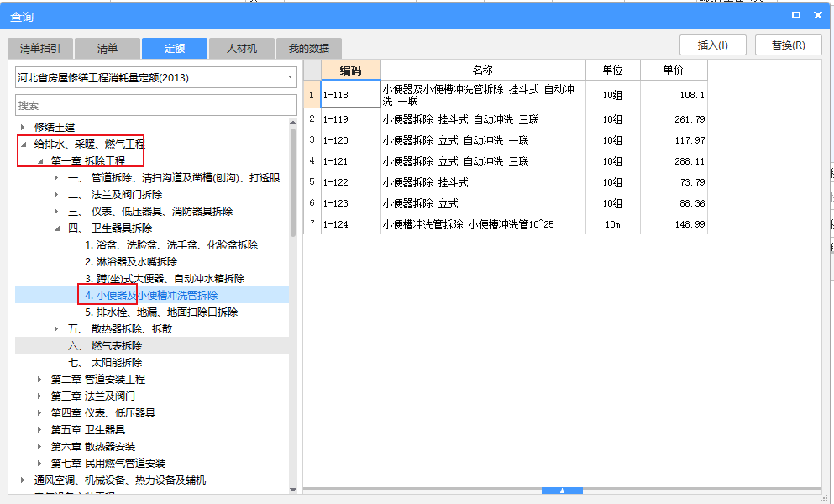The height and width of the screenshot is (504, 834).
Task: Click the 小便器拆除 立式 name cell
Action: (483, 203)
